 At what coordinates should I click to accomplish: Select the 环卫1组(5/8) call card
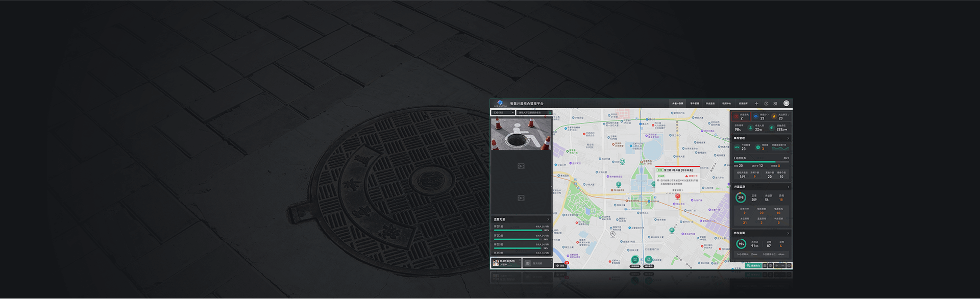506,263
